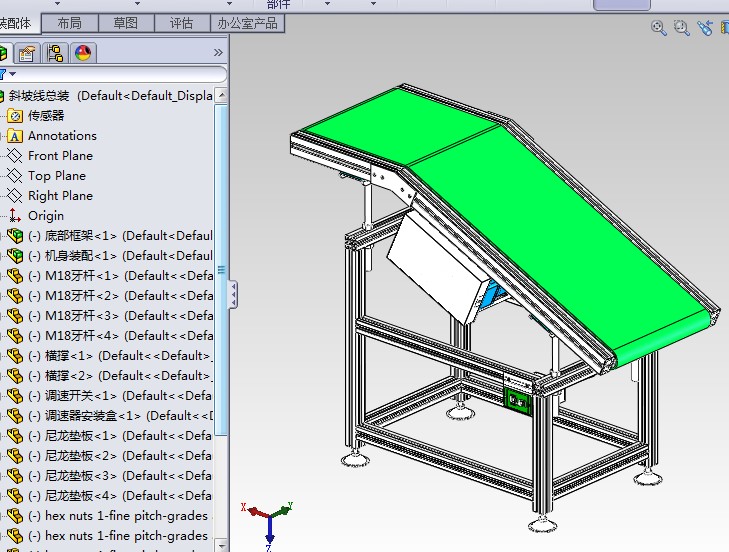Viewport: 729px width, 552px height.
Task: Click the feature tree scrollbar up arrow
Action: [x=221, y=93]
